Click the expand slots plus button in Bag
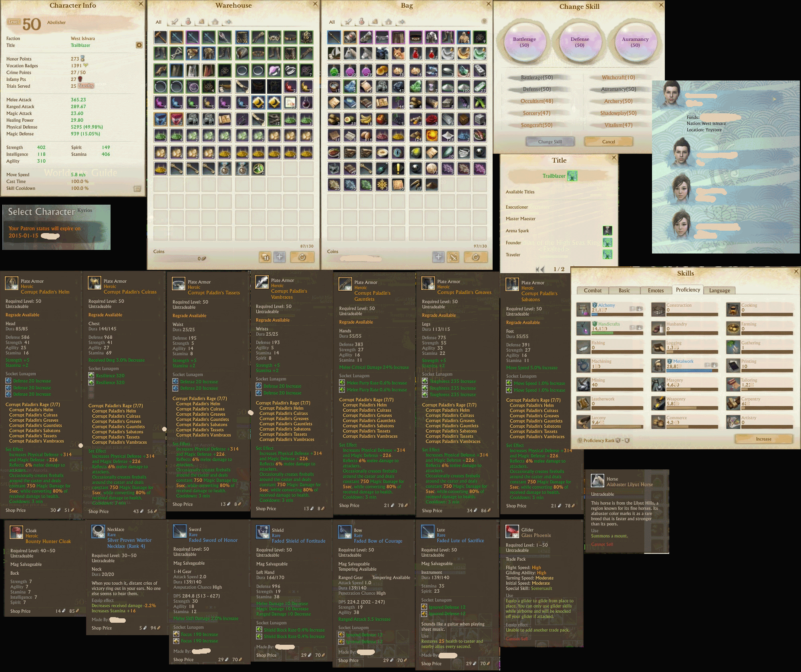The image size is (801, 672). (x=439, y=257)
